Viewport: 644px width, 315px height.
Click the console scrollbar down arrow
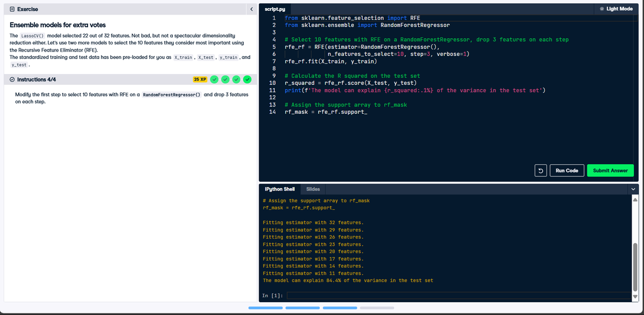(x=636, y=297)
